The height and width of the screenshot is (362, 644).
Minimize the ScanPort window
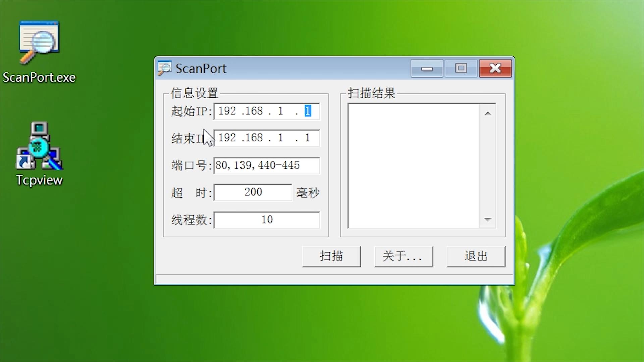point(427,68)
